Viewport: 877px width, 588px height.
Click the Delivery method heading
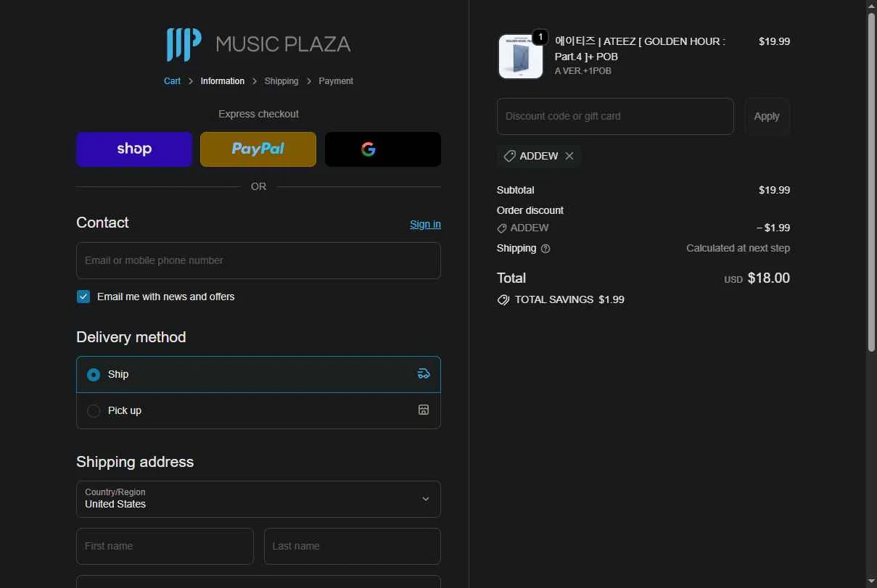point(131,337)
